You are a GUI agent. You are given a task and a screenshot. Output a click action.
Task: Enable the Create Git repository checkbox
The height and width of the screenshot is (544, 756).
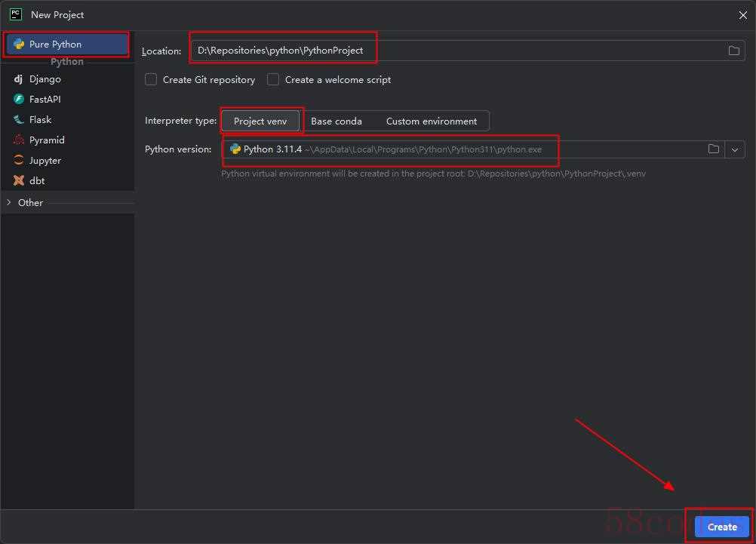[x=151, y=79]
